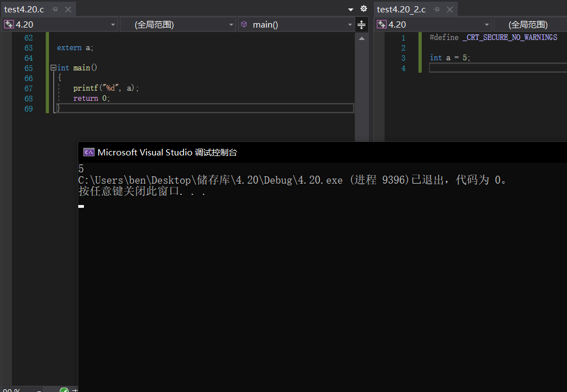The height and width of the screenshot is (392, 567).
Task: Open right editor 全局范围 scope dropdown
Action: pos(530,25)
